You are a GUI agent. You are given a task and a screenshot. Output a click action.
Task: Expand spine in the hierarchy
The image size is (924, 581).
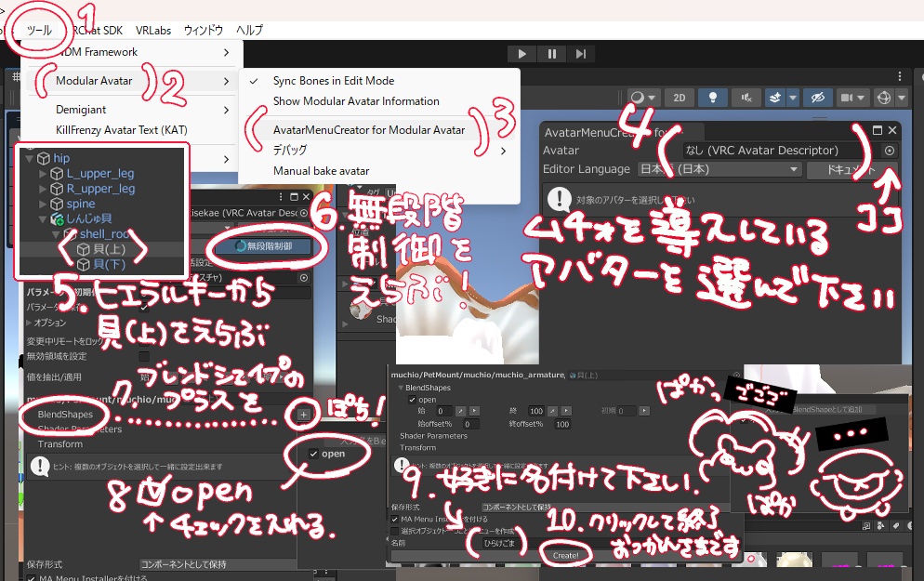[x=43, y=204]
